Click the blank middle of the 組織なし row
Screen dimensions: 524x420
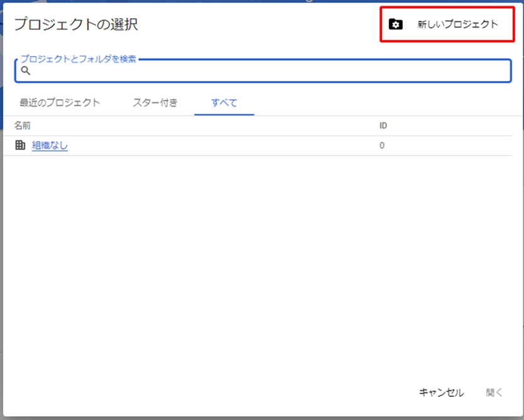[220, 146]
